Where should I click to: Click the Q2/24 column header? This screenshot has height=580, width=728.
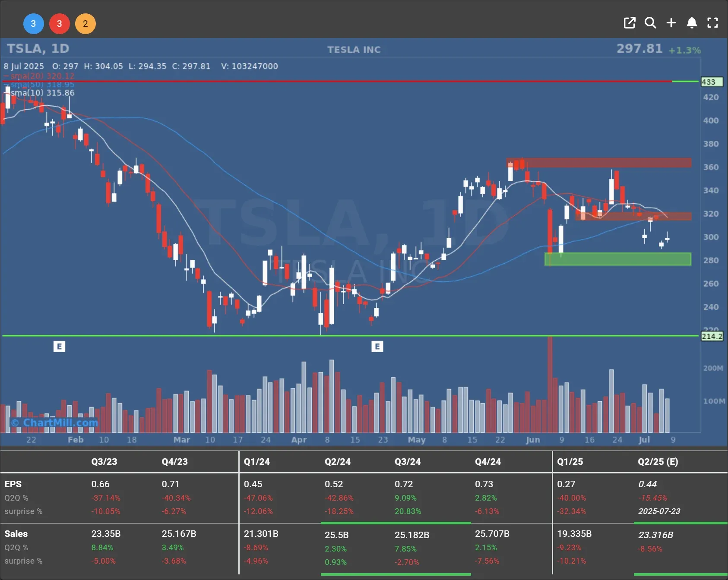pos(338,462)
